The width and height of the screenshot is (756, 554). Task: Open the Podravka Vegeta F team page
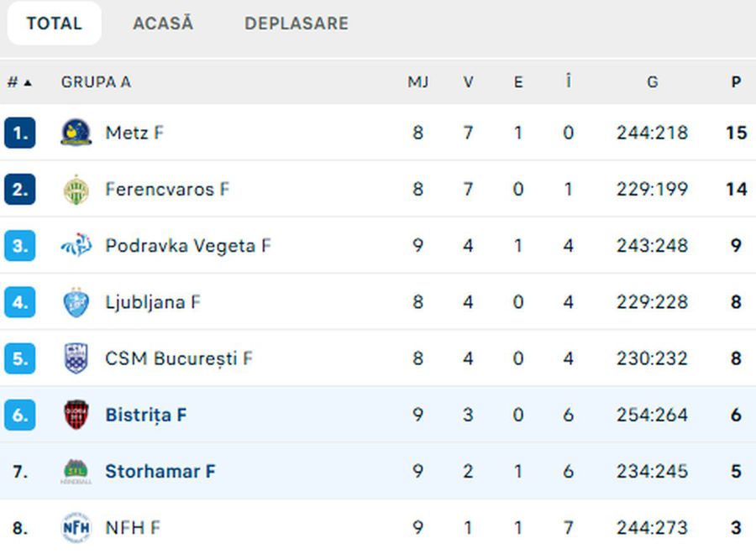tap(188, 246)
